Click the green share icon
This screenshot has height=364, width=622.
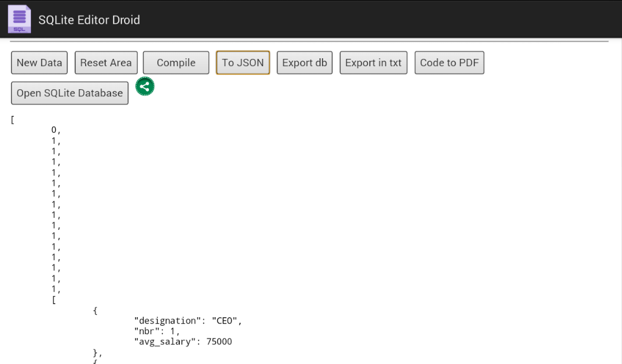145,87
